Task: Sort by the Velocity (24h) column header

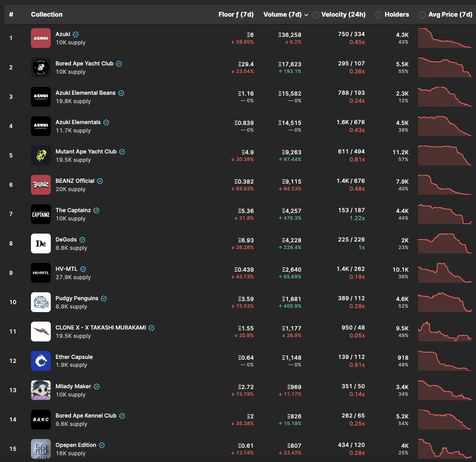Action: click(x=344, y=14)
